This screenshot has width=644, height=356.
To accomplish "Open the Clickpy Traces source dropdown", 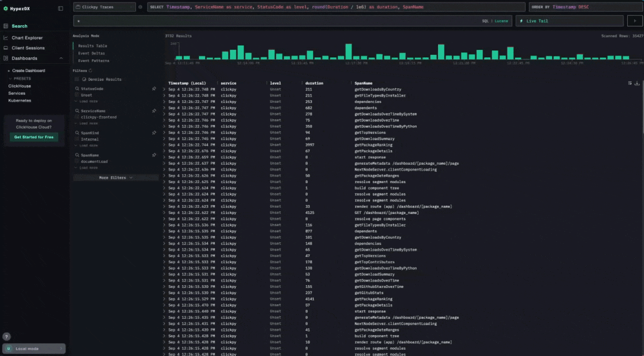I will coord(104,7).
